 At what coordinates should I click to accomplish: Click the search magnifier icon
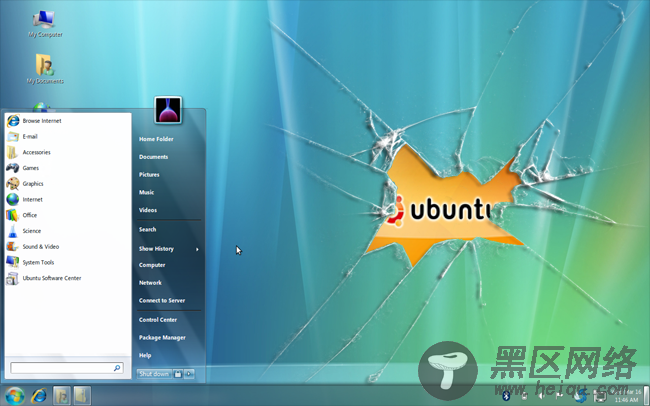pyautogui.click(x=117, y=368)
